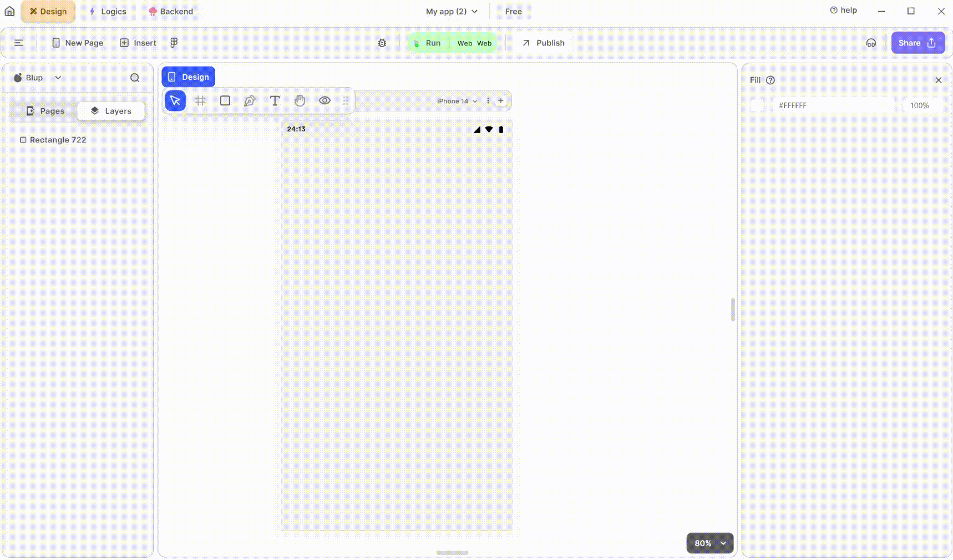Open the debug bug icon
This screenshot has height=560, width=953.
pos(382,43)
